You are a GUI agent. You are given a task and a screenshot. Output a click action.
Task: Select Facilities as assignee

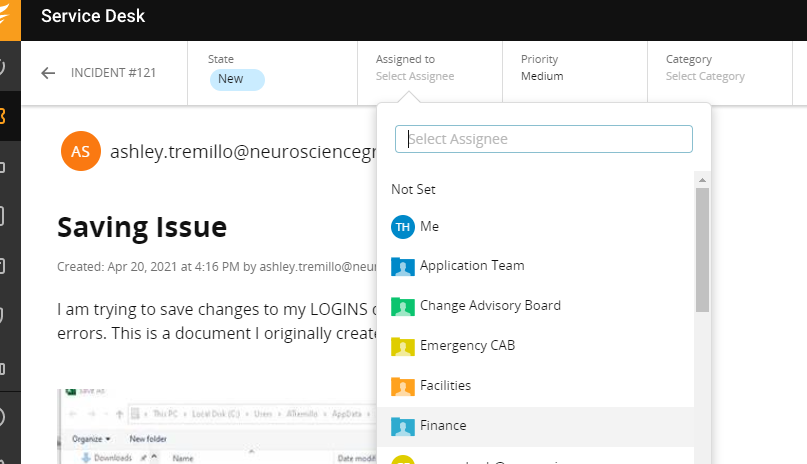[x=535, y=386]
